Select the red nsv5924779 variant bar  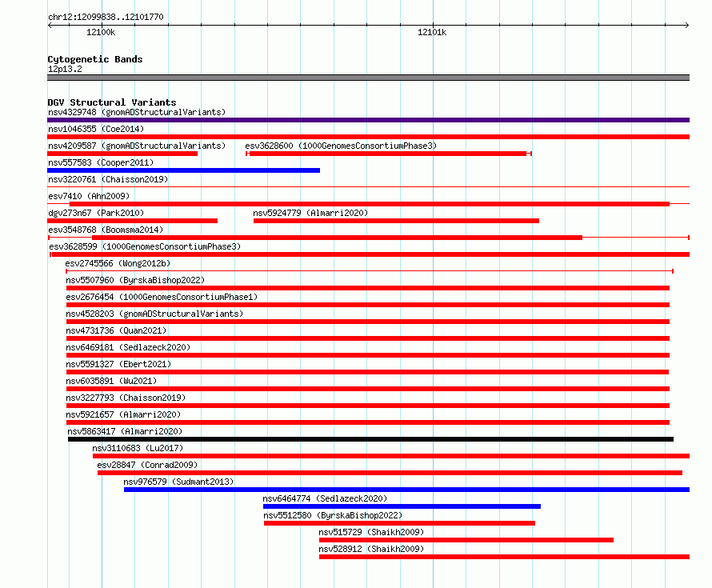tap(397, 221)
